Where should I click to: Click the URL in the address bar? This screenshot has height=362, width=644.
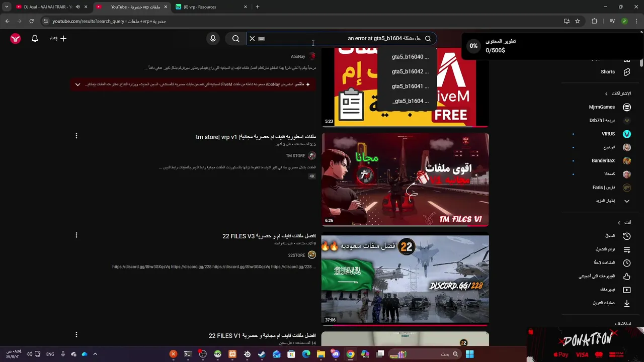click(109, 21)
